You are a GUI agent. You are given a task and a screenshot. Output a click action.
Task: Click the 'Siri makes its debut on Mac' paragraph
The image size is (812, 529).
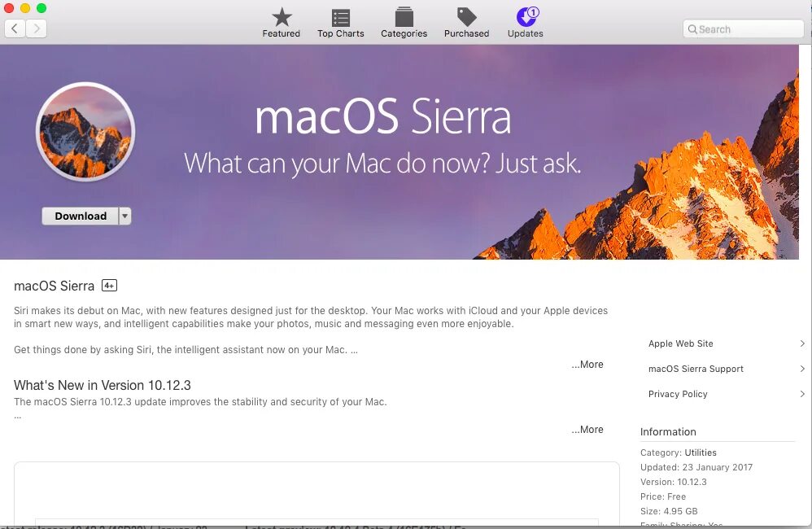[311, 317]
